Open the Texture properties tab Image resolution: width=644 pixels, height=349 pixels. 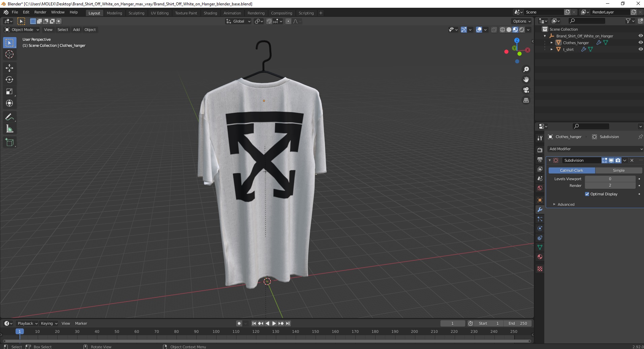pyautogui.click(x=540, y=269)
